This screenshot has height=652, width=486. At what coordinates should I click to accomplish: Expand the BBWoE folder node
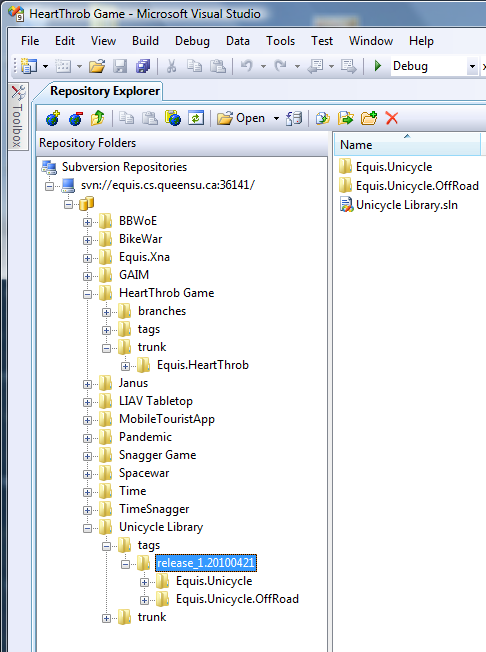coord(87,222)
